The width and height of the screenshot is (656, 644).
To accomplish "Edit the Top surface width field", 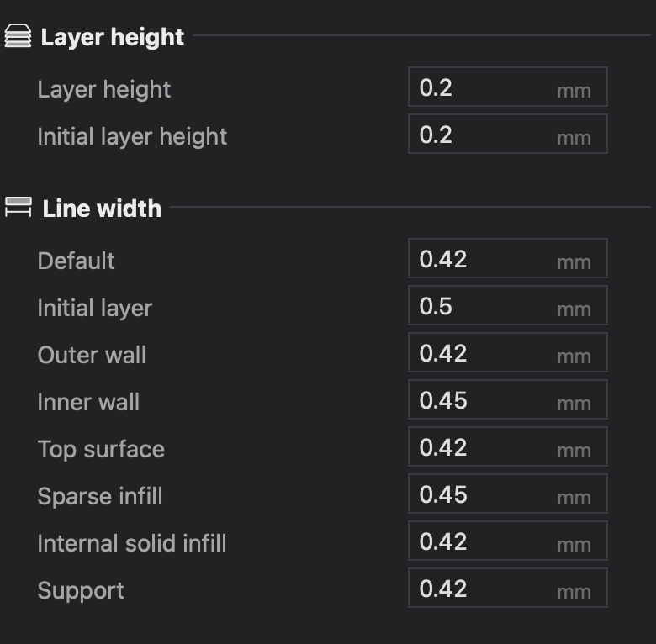I will click(507, 446).
